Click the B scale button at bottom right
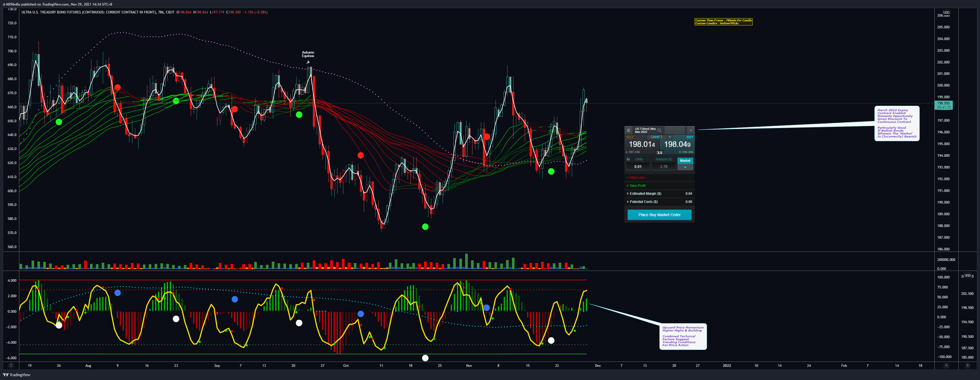980x380 pixels. [967, 366]
